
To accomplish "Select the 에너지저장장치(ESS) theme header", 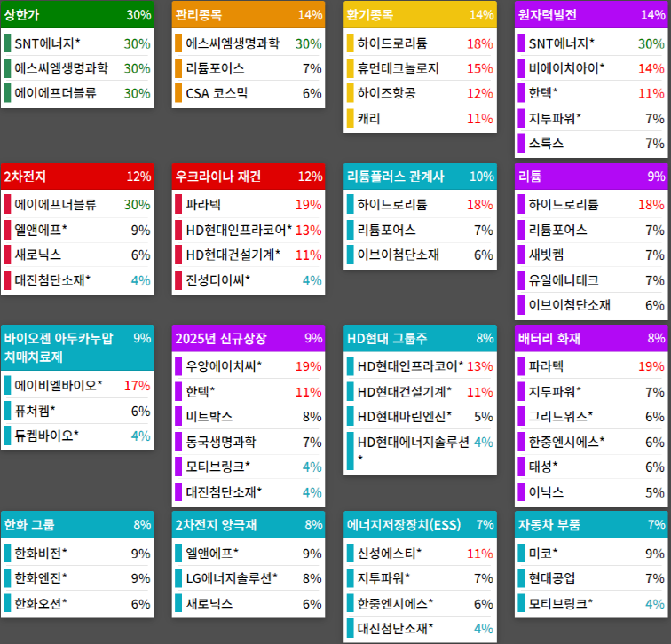I will 420,524.
